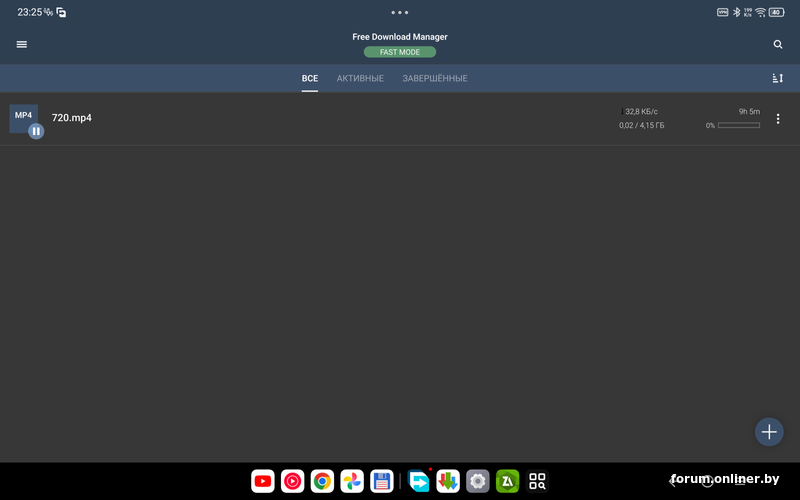The height and width of the screenshot is (500, 800).
Task: Open the app drawer search grid icon
Action: pos(537,481)
